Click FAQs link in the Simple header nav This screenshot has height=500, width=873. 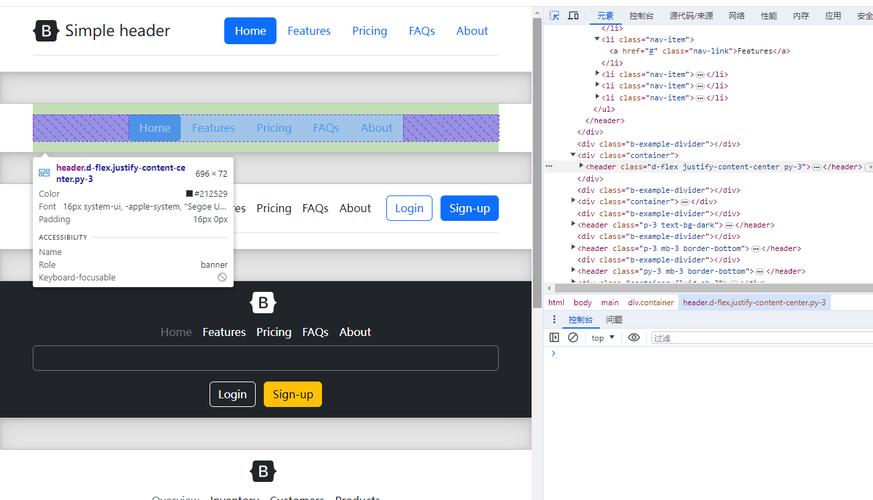click(x=421, y=31)
